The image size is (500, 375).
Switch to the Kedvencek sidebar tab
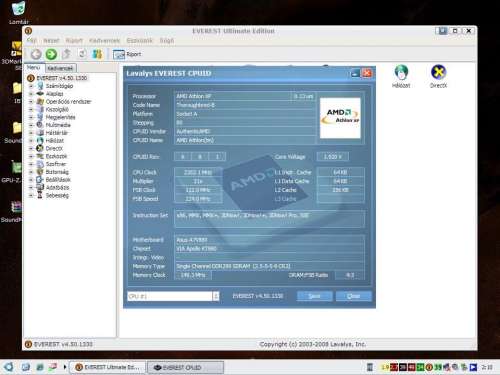pyautogui.click(x=60, y=68)
